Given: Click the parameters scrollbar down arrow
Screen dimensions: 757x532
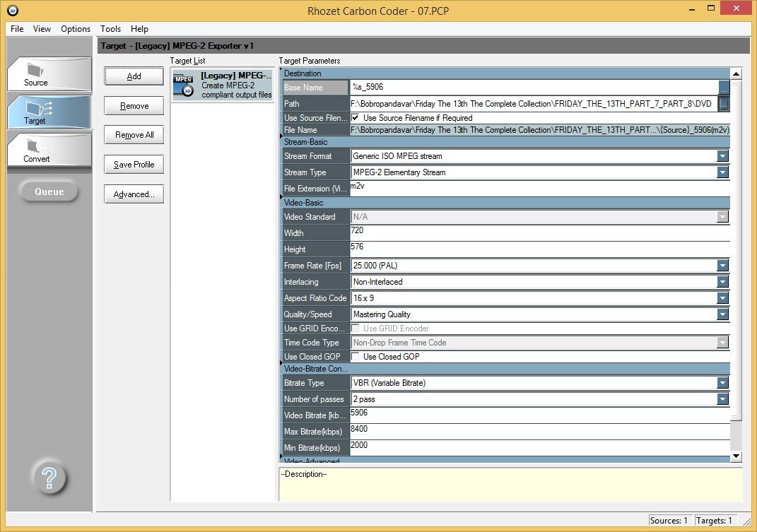Looking at the screenshot, I should pos(737,456).
